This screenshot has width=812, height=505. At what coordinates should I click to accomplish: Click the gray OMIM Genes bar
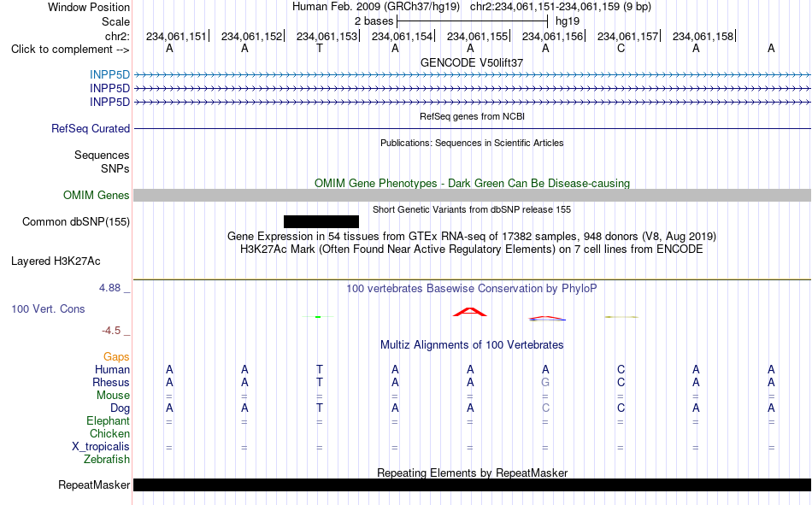(472, 196)
